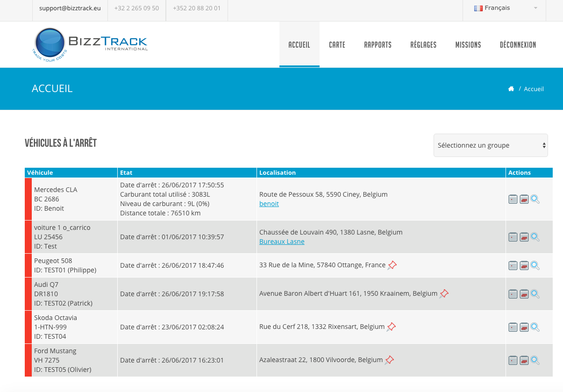
Task: Click the Accueil breadcrumb text
Action: [534, 89]
